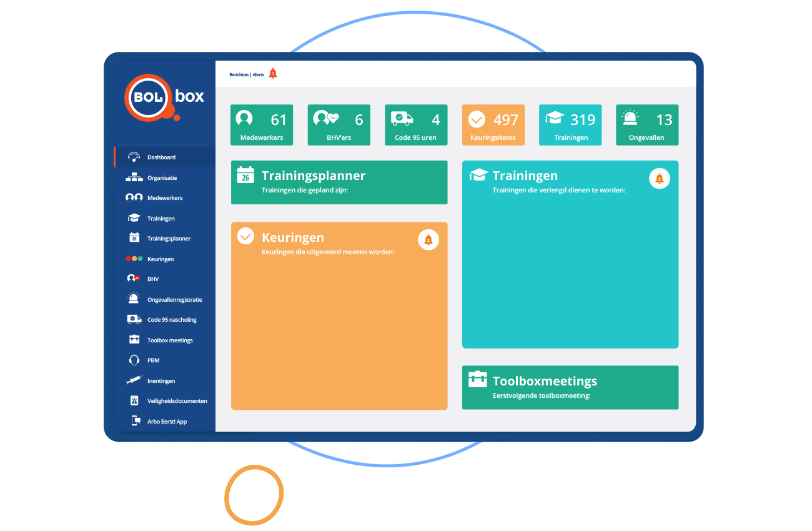This screenshot has height=531, width=812.
Task: Click the person icon on Medewerkers tile
Action: tap(244, 118)
